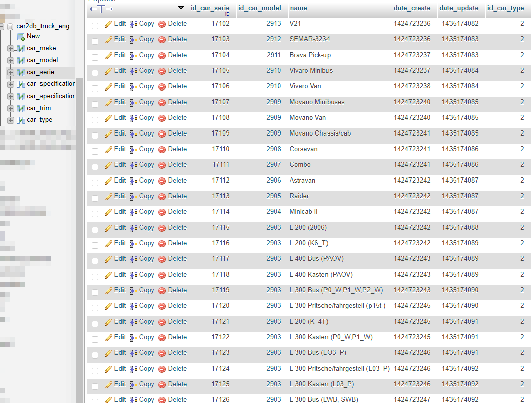
Task: Open the car_trim table in sidebar
Action: 38,108
